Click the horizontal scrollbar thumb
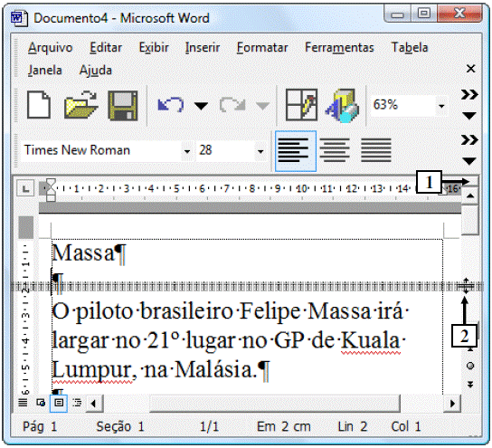The height and width of the screenshot is (448, 492). point(275,404)
